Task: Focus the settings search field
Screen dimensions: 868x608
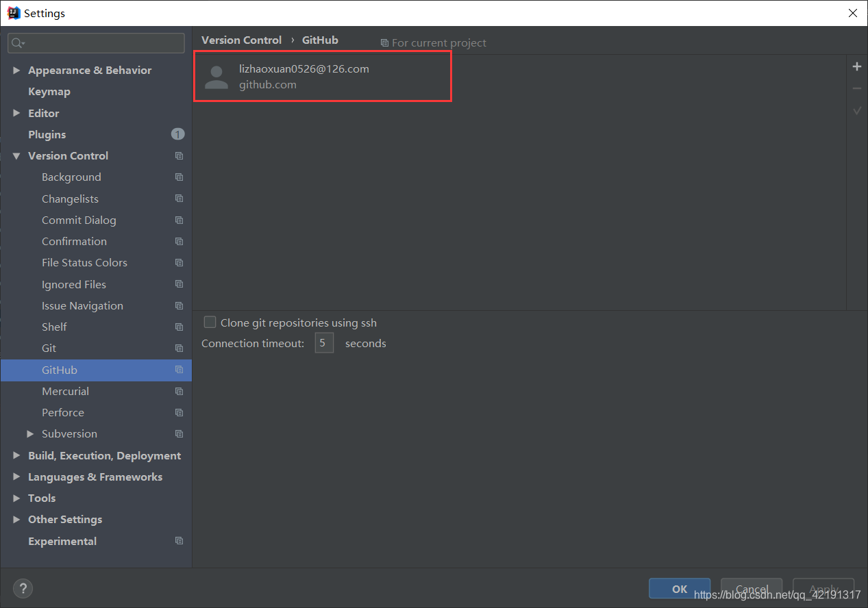Action: pos(96,43)
